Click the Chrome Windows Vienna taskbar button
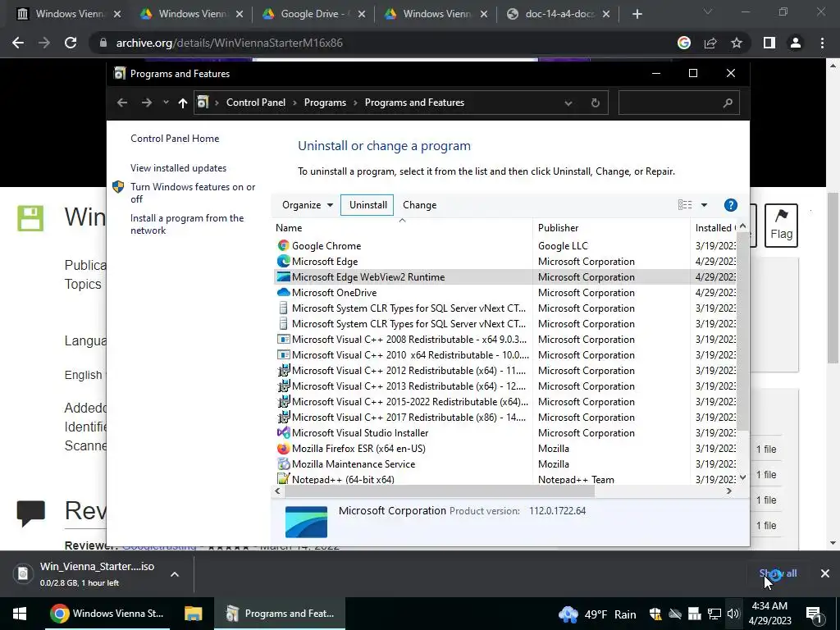 (x=106, y=614)
